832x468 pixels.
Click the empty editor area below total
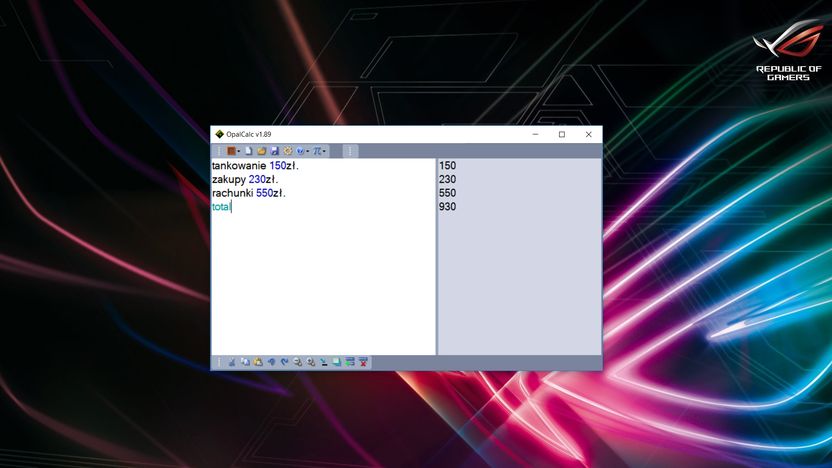(x=323, y=284)
